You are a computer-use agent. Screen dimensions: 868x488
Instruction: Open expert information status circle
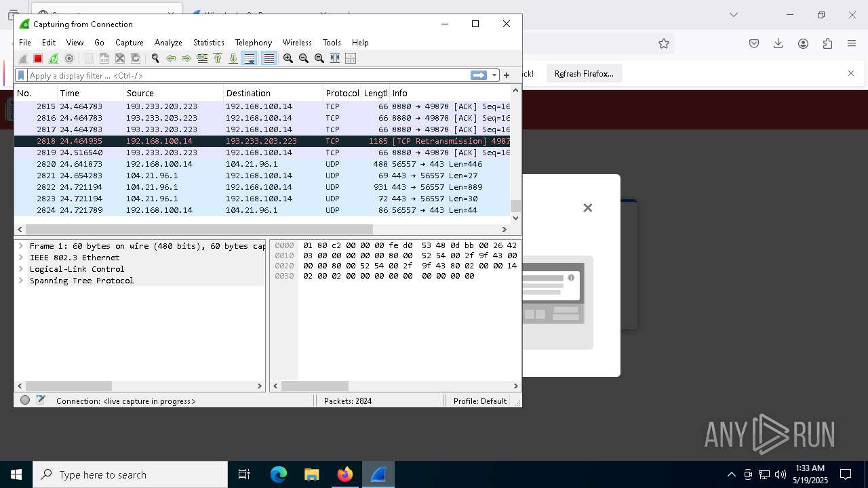[x=25, y=401]
